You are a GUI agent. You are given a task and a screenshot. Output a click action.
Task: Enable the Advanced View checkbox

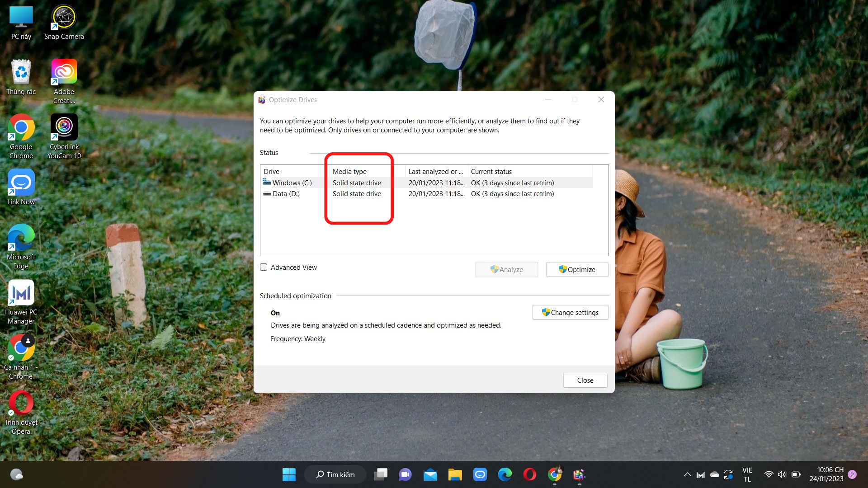pyautogui.click(x=264, y=267)
